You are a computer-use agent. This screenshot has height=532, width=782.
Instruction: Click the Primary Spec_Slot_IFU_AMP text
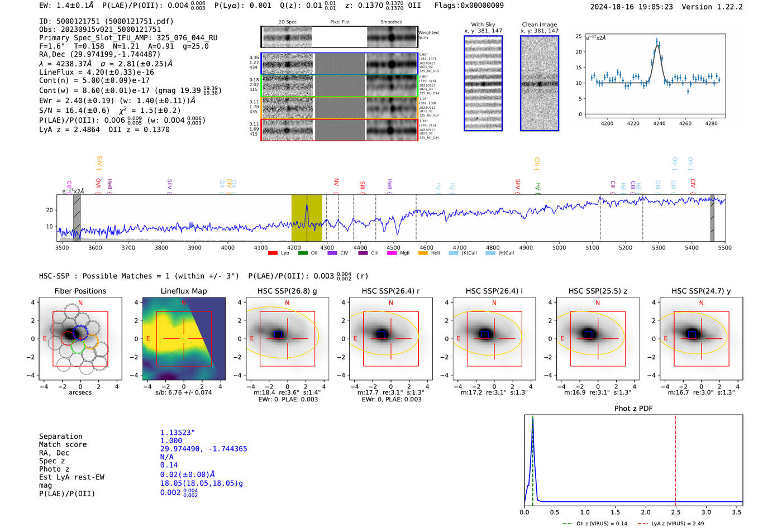point(128,38)
